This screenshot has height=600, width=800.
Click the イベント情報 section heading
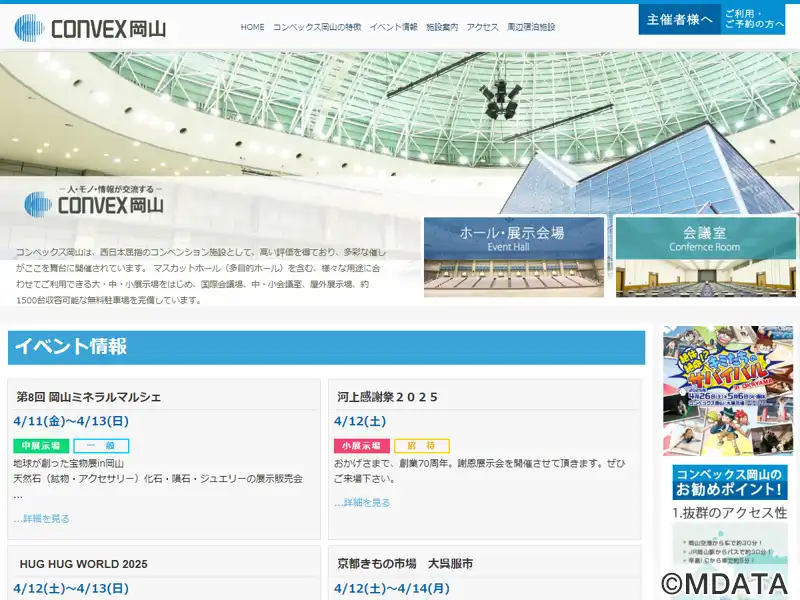[327, 347]
